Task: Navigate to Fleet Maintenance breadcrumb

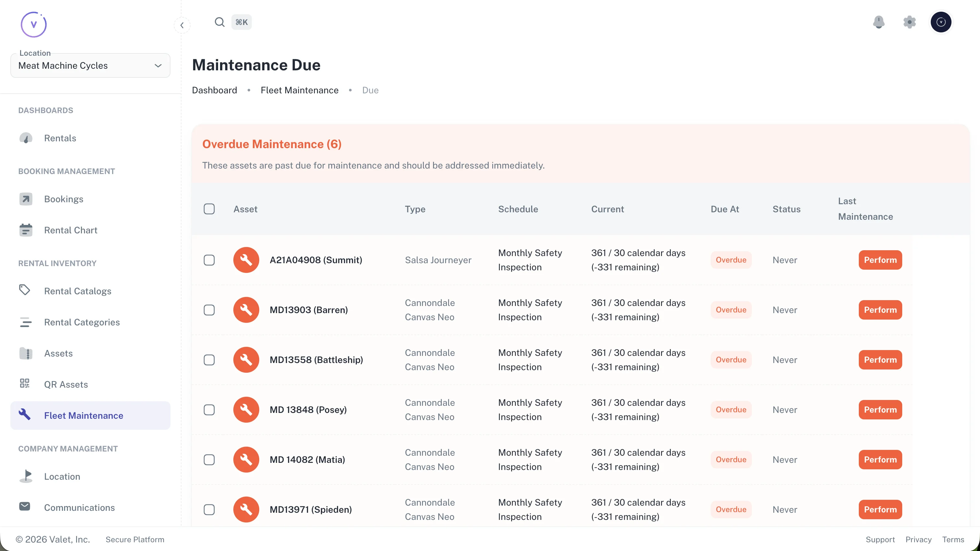Action: [x=299, y=90]
